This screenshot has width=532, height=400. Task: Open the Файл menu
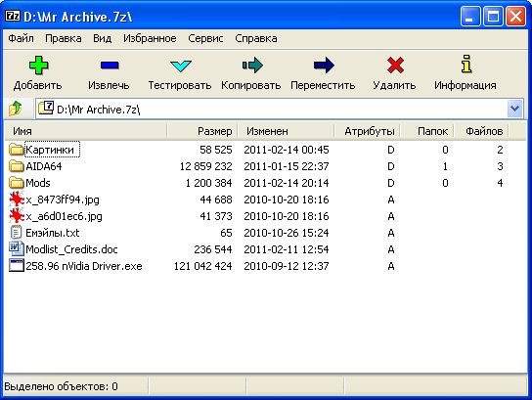(22, 38)
